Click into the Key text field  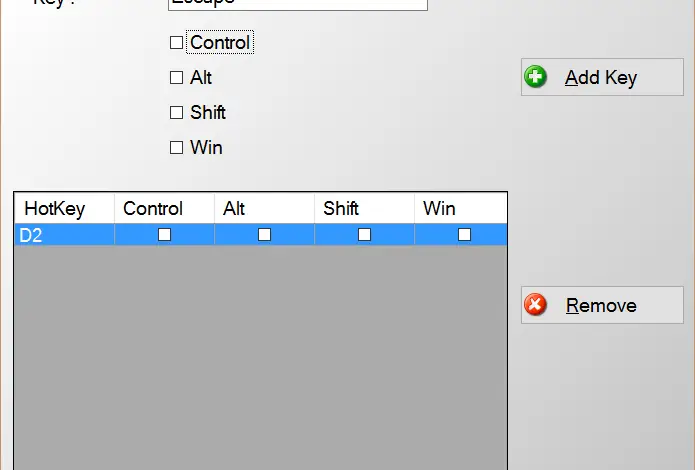coord(297,4)
